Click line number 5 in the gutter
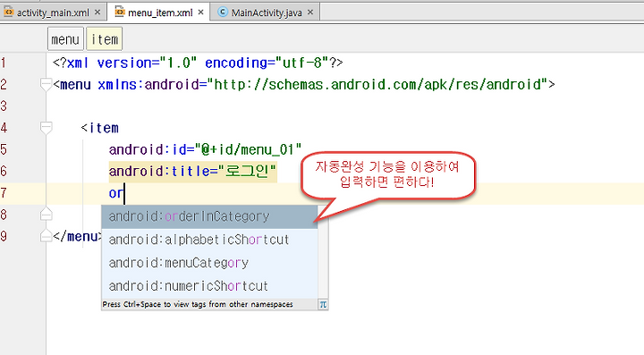The width and height of the screenshot is (644, 355). [4, 149]
